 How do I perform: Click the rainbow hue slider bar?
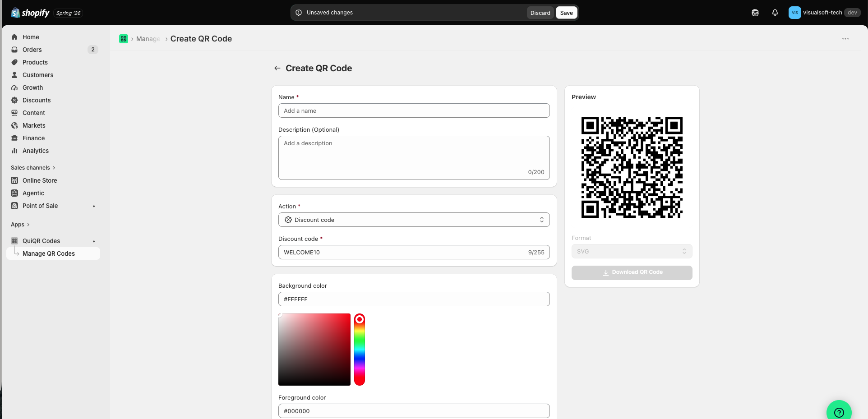(360, 350)
